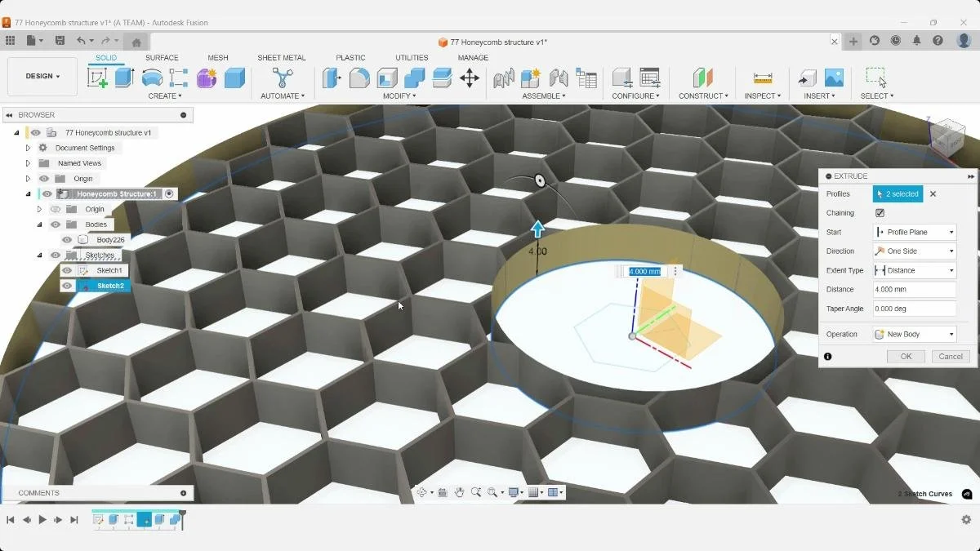This screenshot has width=980, height=551.
Task: Select the Pan hand tool
Action: pos(460,492)
